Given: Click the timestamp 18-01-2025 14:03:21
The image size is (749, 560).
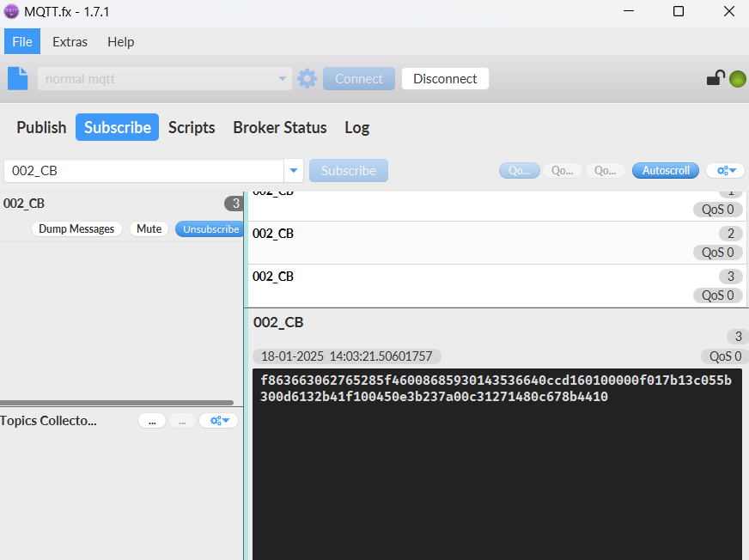Looking at the screenshot, I should (x=346, y=356).
